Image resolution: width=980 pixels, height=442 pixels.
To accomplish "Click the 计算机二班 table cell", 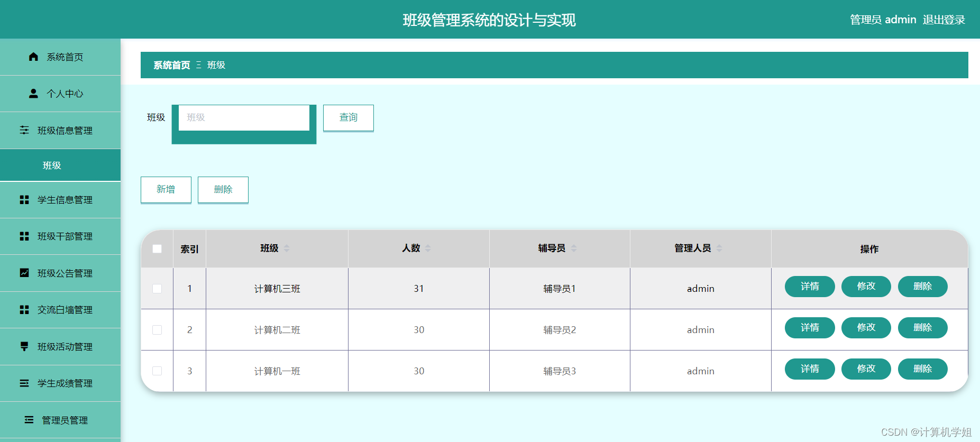I will click(x=277, y=330).
